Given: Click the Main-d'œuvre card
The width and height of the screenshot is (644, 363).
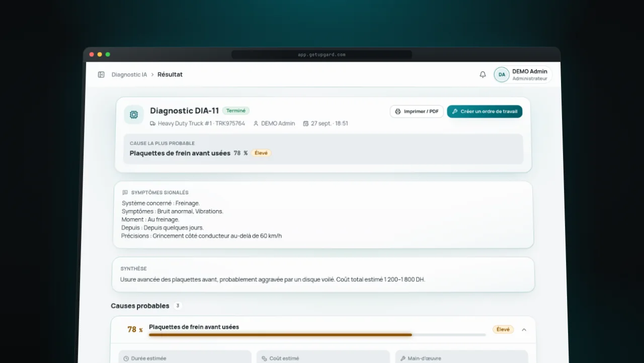Looking at the screenshot, I should [462, 357].
